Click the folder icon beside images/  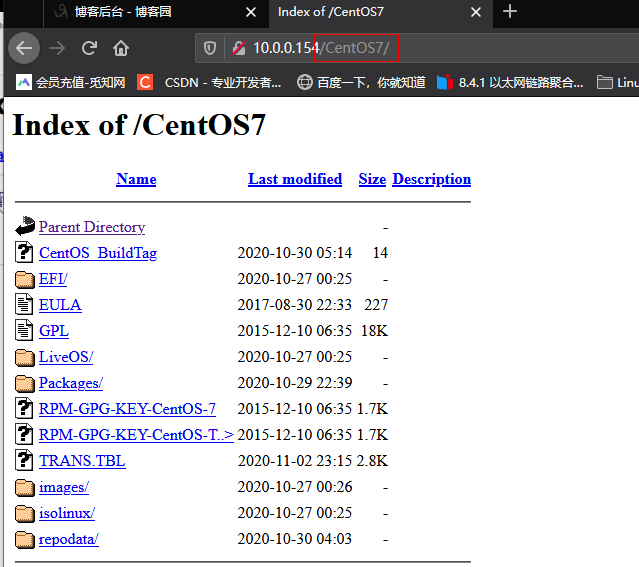click(25, 488)
